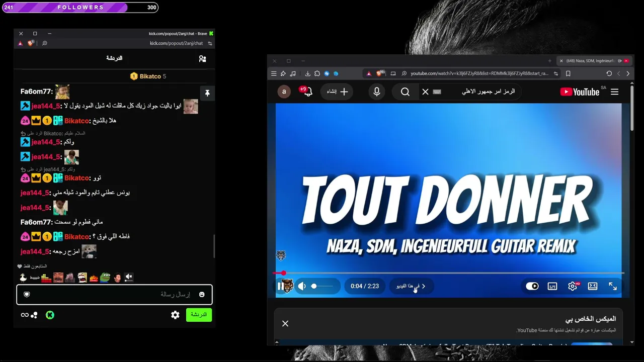Open extensions puzzle icon in YouTube window

pos(317,73)
